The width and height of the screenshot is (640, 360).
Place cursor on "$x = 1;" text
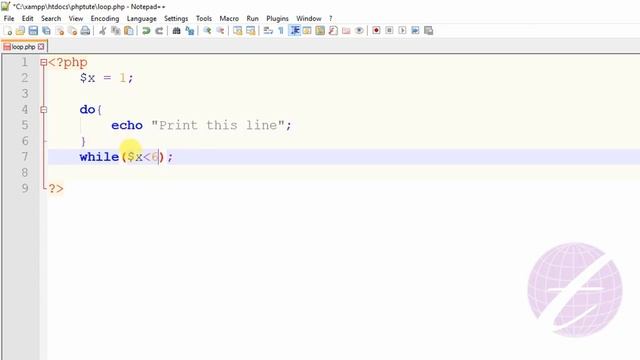pos(107,78)
